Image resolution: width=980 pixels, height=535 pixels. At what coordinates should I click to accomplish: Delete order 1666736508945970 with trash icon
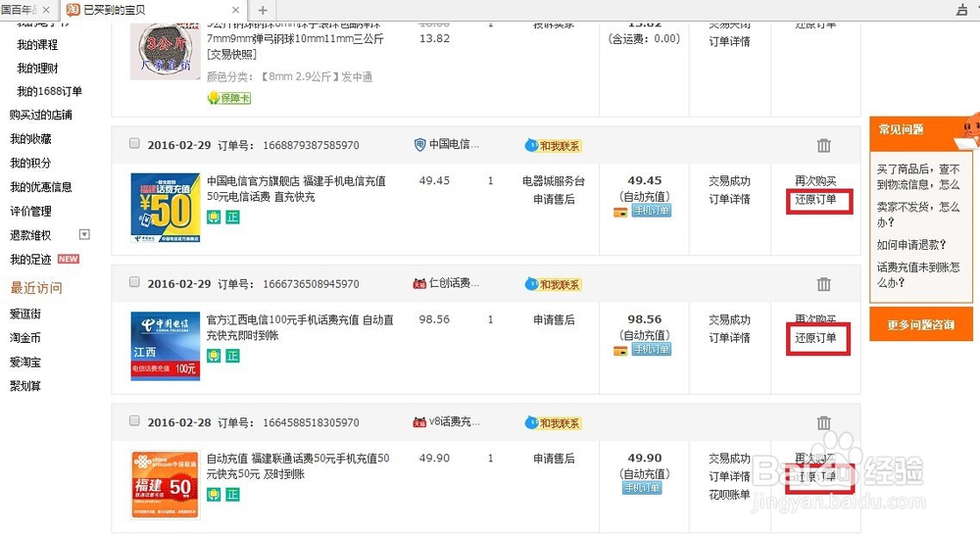click(x=824, y=284)
